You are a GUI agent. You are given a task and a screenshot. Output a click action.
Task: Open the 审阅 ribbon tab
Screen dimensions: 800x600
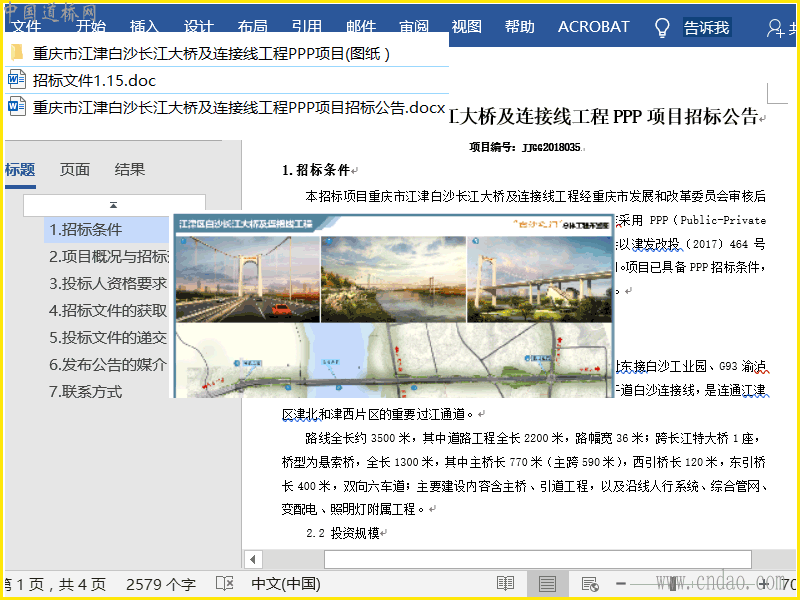(x=414, y=27)
